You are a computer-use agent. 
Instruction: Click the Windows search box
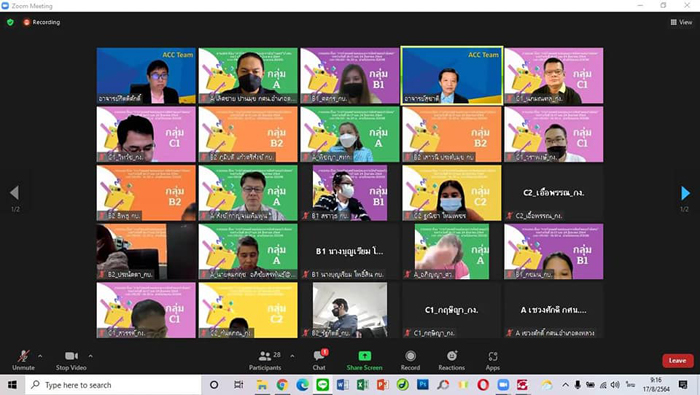coord(113,385)
